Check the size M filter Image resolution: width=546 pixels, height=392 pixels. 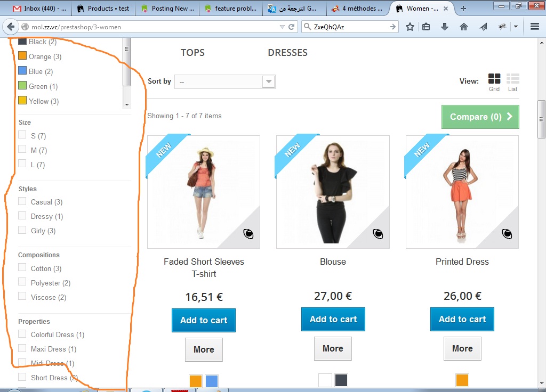(x=22, y=149)
